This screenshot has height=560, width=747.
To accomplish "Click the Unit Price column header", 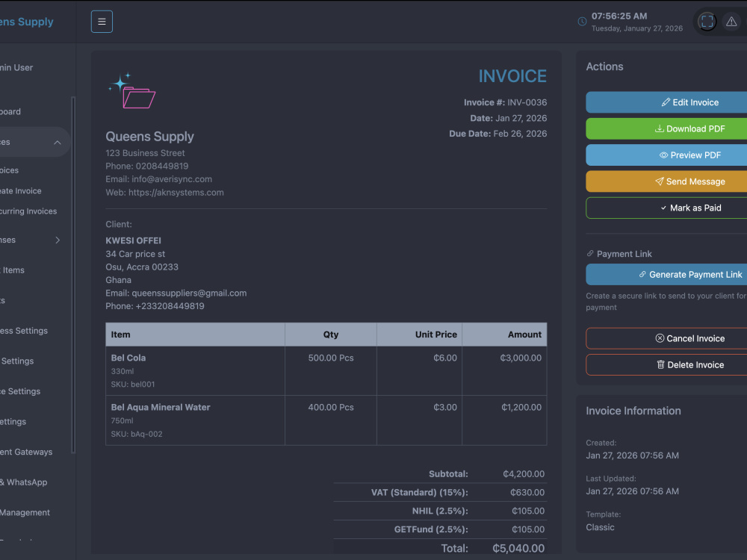I will pyautogui.click(x=419, y=335).
